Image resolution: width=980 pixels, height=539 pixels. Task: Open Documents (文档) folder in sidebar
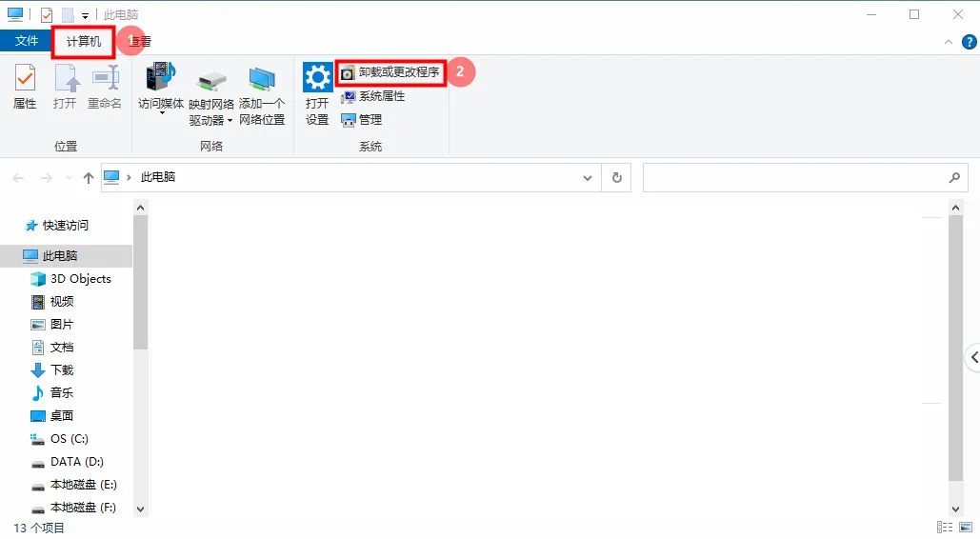pos(53,348)
